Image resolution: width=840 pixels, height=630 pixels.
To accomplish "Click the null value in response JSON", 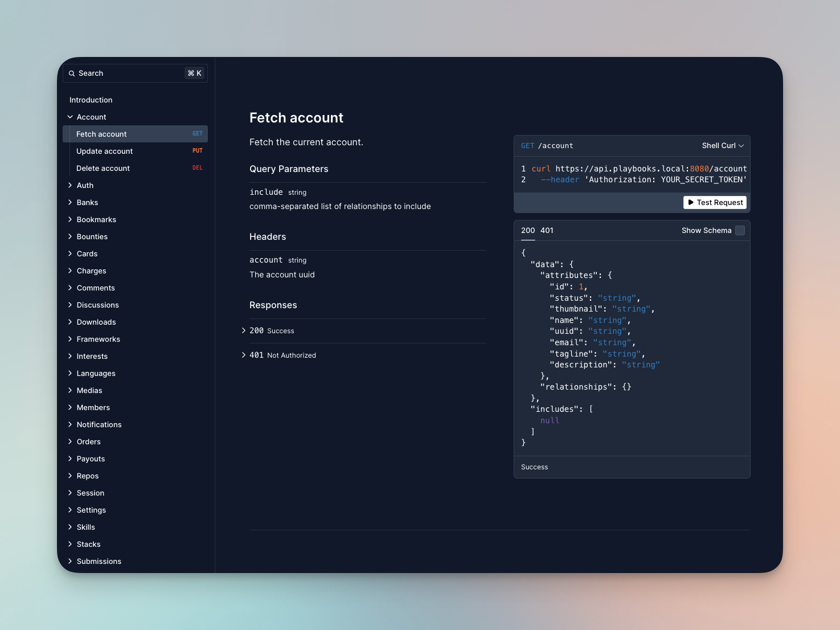I will [550, 420].
